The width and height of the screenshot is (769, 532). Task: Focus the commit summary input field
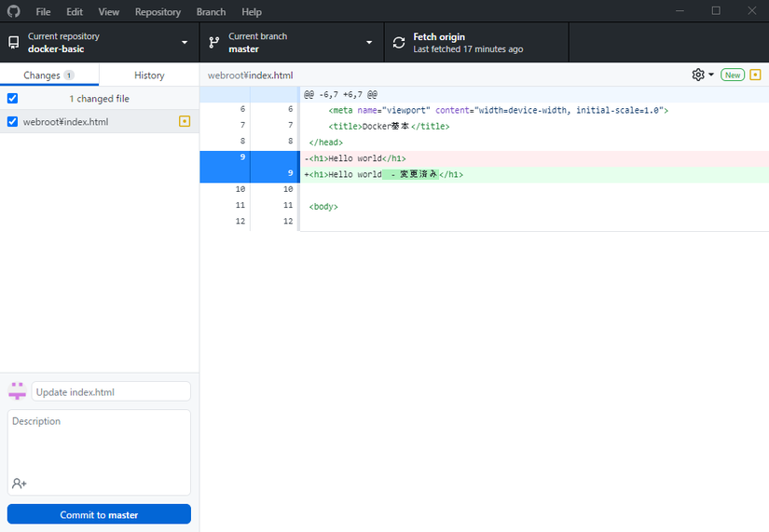(x=110, y=392)
